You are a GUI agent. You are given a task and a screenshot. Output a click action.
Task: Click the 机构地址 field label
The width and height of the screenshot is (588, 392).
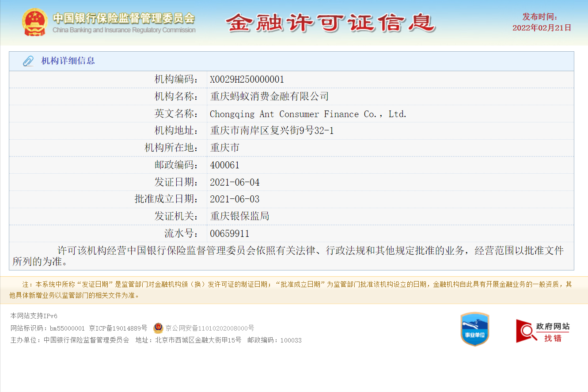click(x=176, y=131)
